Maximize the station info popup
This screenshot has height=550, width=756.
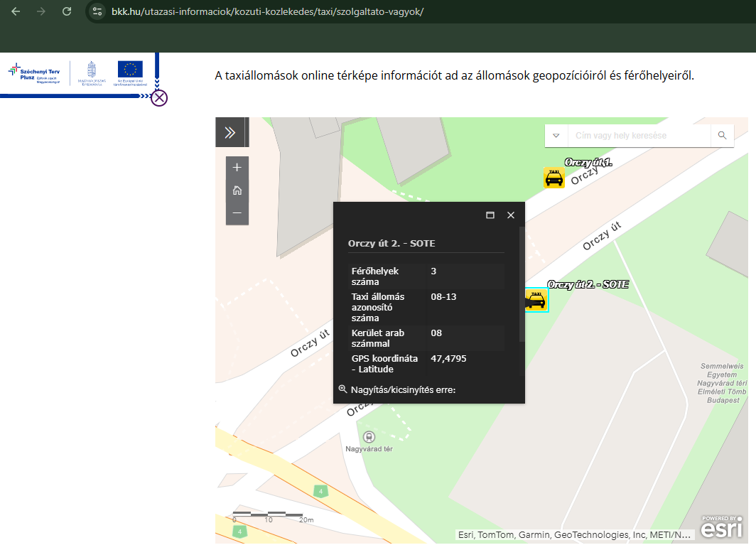click(490, 215)
